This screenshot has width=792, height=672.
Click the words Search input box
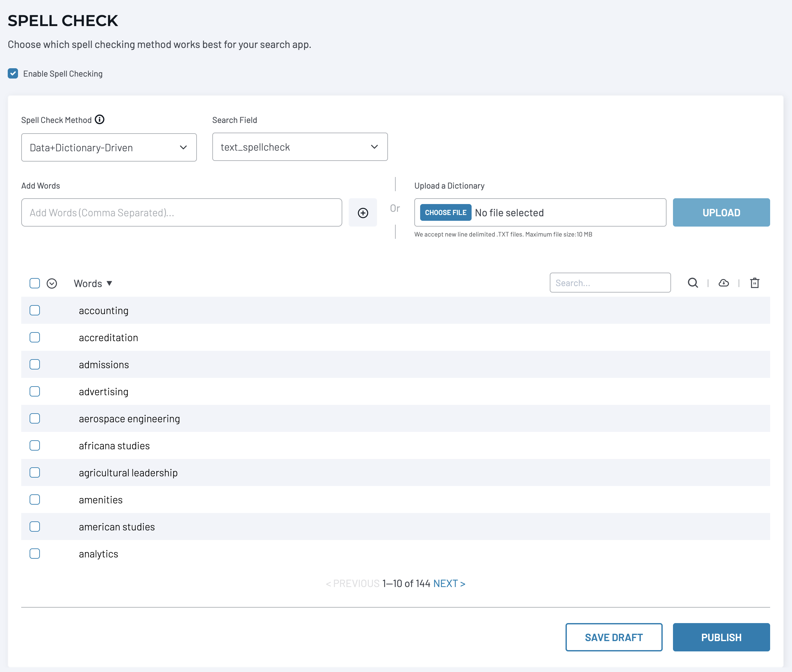coord(610,283)
